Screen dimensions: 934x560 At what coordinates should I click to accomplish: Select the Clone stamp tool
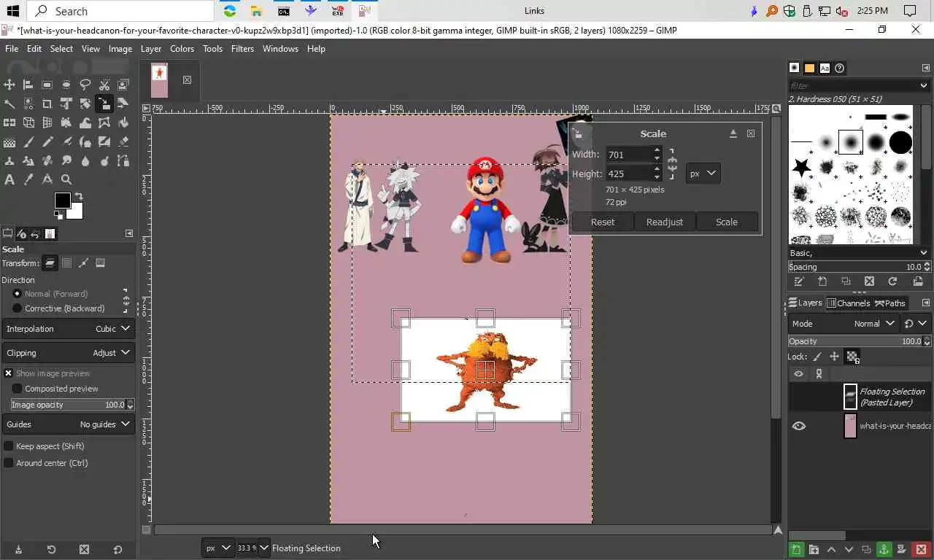[x=9, y=160]
